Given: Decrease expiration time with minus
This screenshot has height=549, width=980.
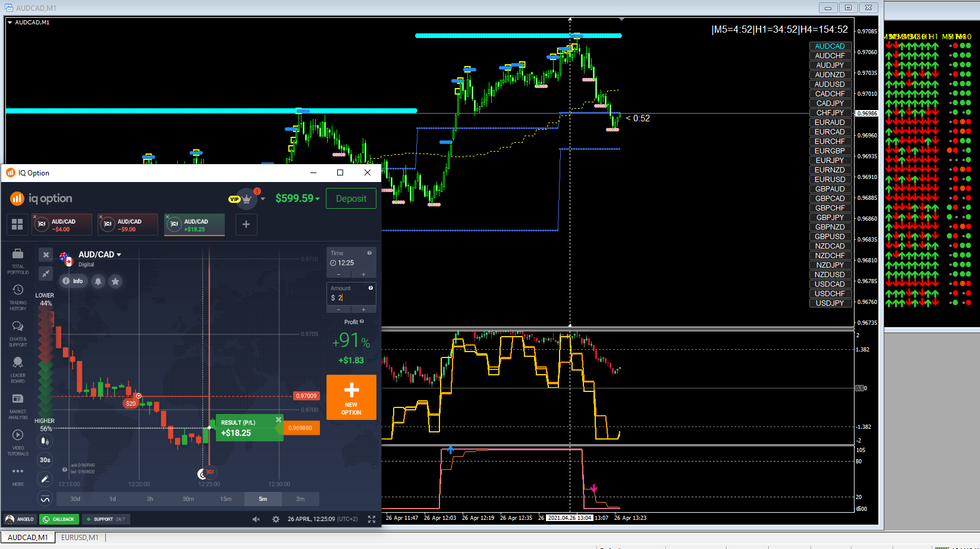Looking at the screenshot, I should [x=339, y=275].
